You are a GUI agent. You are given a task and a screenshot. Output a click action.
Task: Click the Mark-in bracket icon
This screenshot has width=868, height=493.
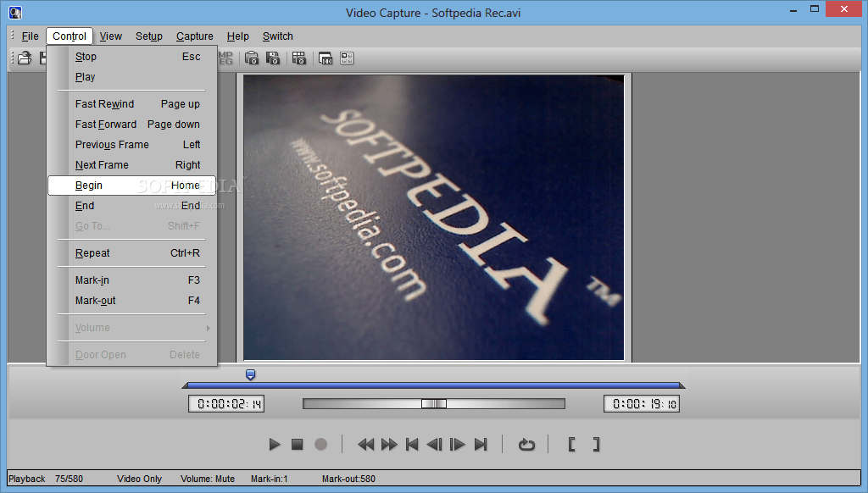pos(572,444)
